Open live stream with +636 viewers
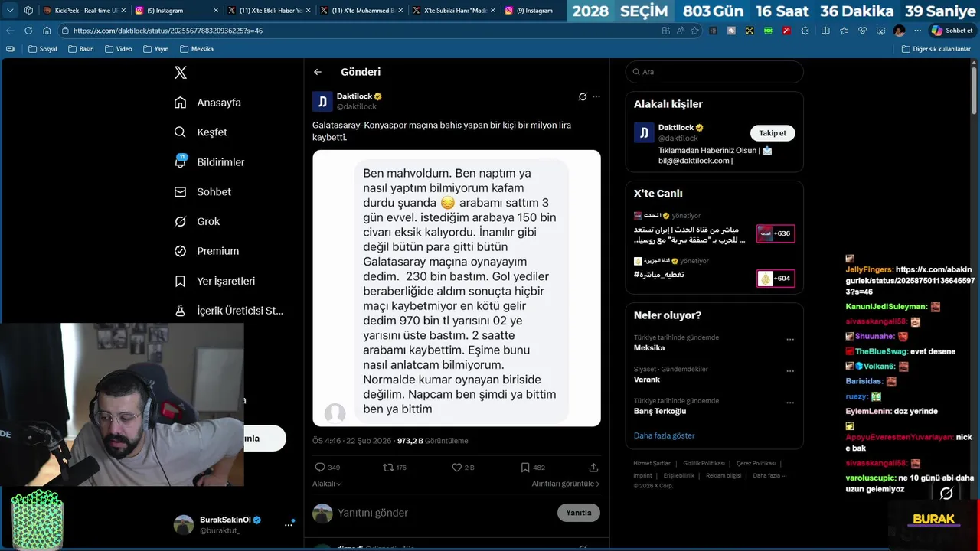 (x=776, y=233)
